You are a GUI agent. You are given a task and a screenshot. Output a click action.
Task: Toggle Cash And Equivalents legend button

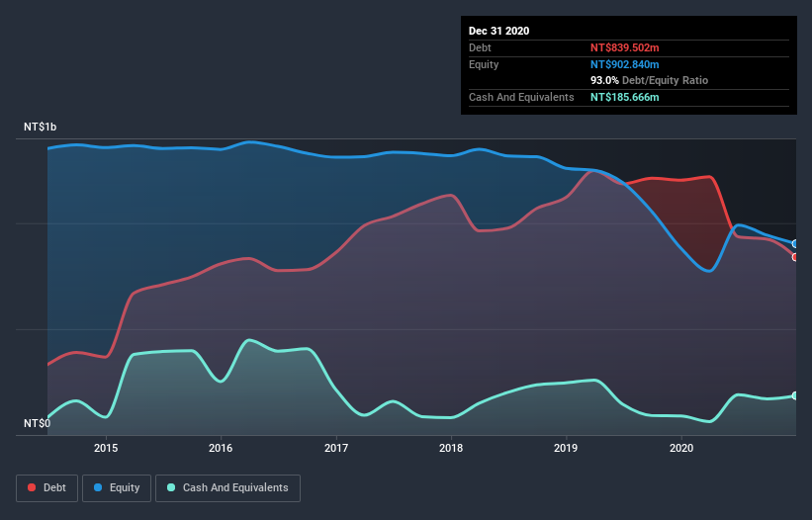tap(227, 488)
